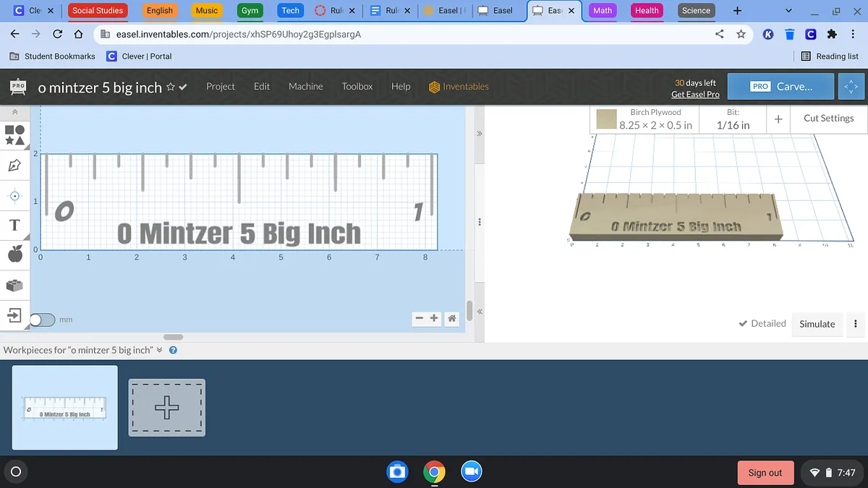Image resolution: width=868 pixels, height=488 pixels.
Task: Collapse the left toolbar with double chevron
Action: (14, 112)
